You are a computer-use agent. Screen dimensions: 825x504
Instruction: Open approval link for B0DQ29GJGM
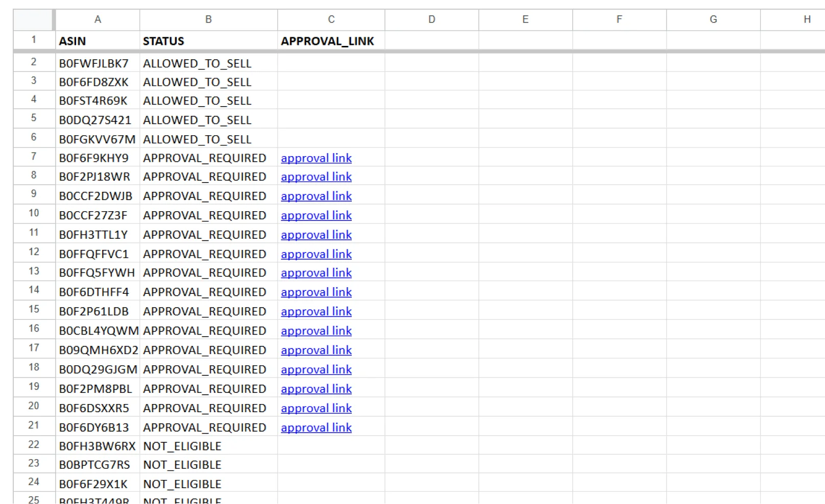pyautogui.click(x=316, y=370)
